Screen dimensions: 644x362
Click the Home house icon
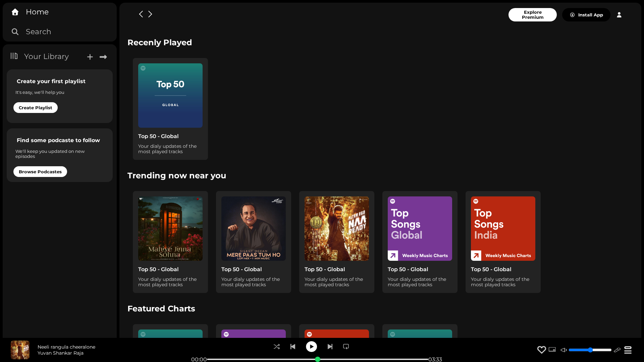[x=15, y=12]
